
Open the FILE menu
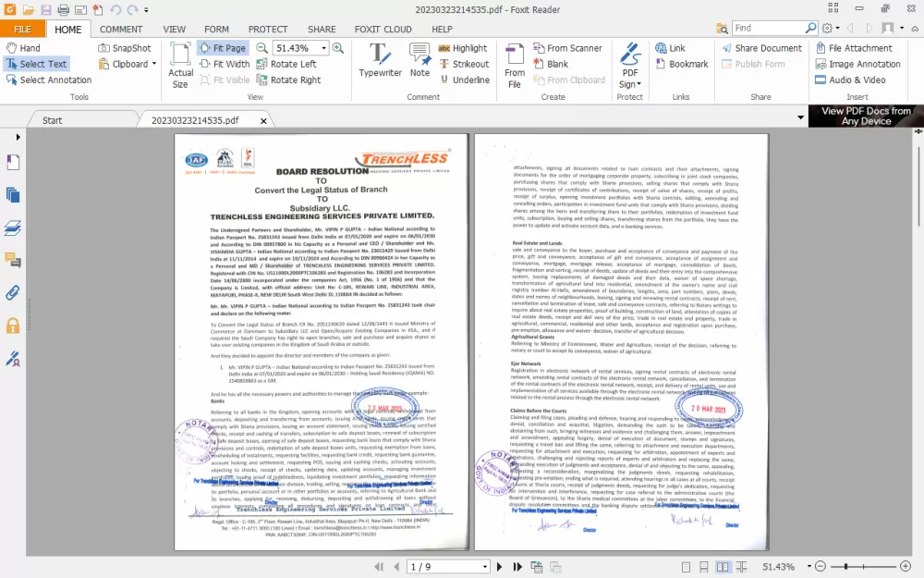pyautogui.click(x=23, y=29)
